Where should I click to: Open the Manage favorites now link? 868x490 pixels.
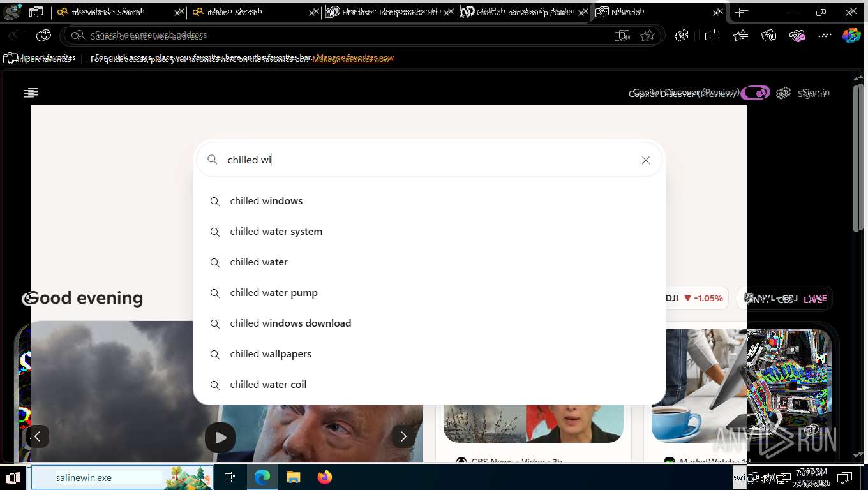(352, 58)
